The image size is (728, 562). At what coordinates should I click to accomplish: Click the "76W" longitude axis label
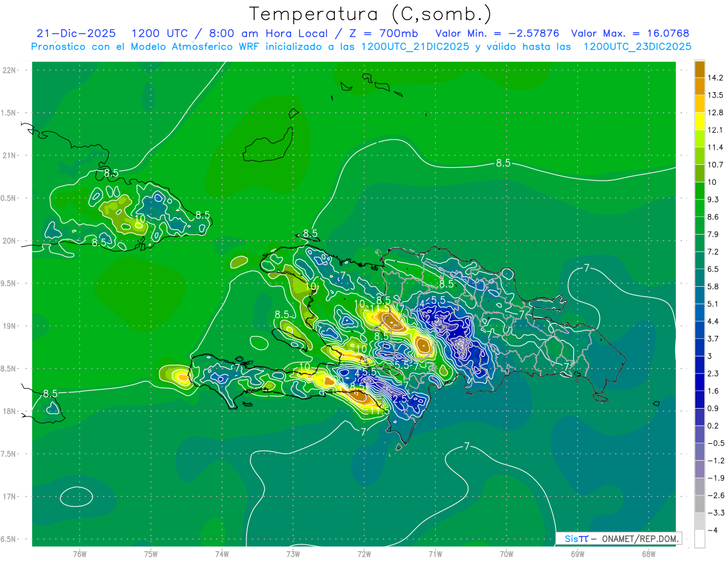pyautogui.click(x=79, y=554)
